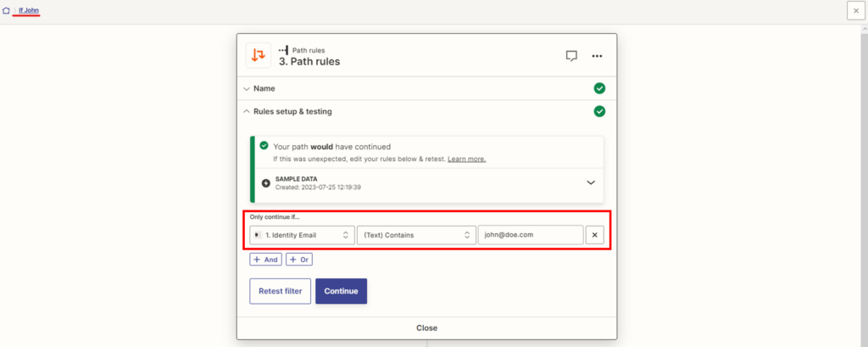The width and height of the screenshot is (868, 347).
Task: Add an Or condition
Action: [300, 260]
